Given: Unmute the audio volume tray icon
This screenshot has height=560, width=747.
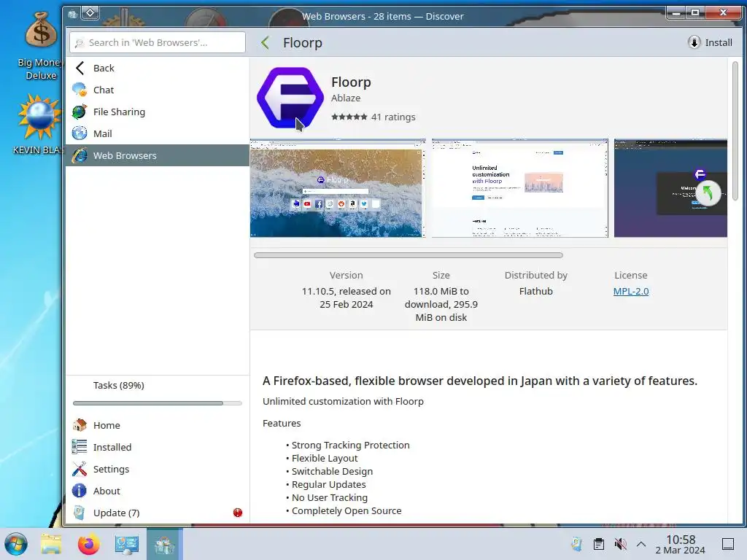Looking at the screenshot, I should point(620,544).
